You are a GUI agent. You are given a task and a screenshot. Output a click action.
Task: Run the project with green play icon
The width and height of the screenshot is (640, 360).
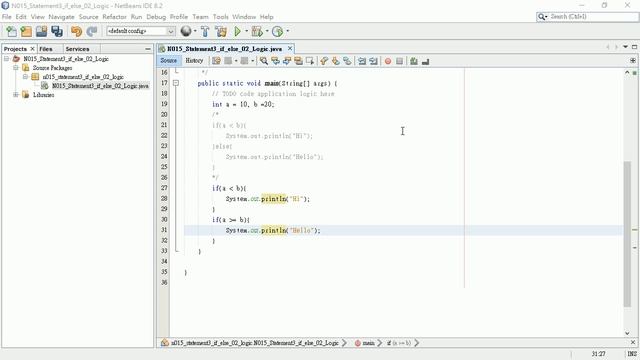237,31
